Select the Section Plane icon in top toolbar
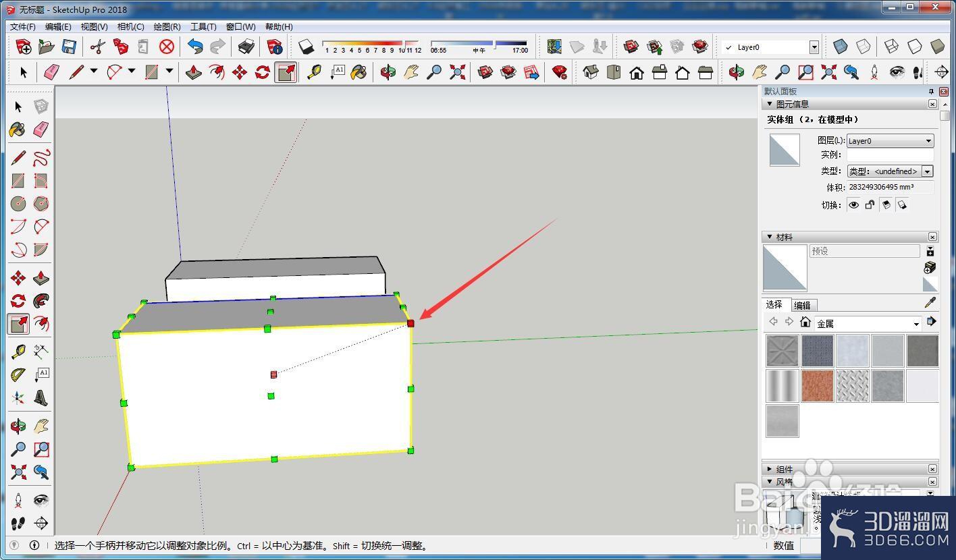The height and width of the screenshot is (560, 956). click(942, 72)
